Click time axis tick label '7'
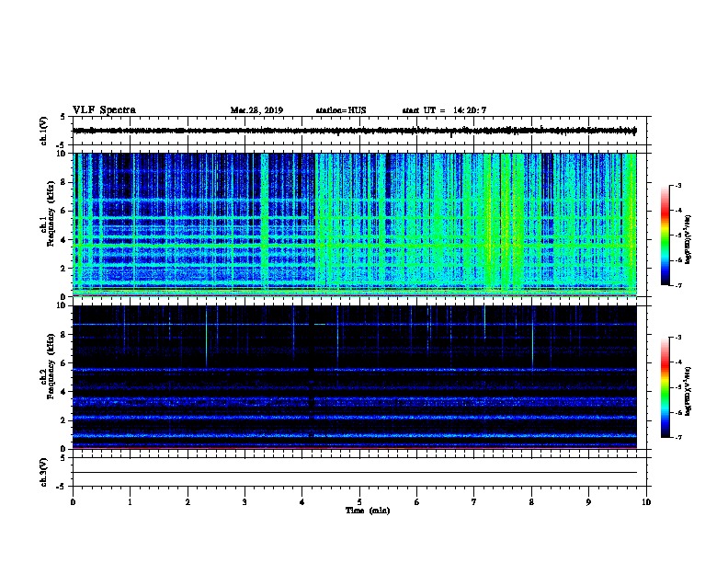The width and height of the screenshot is (728, 563). click(474, 501)
